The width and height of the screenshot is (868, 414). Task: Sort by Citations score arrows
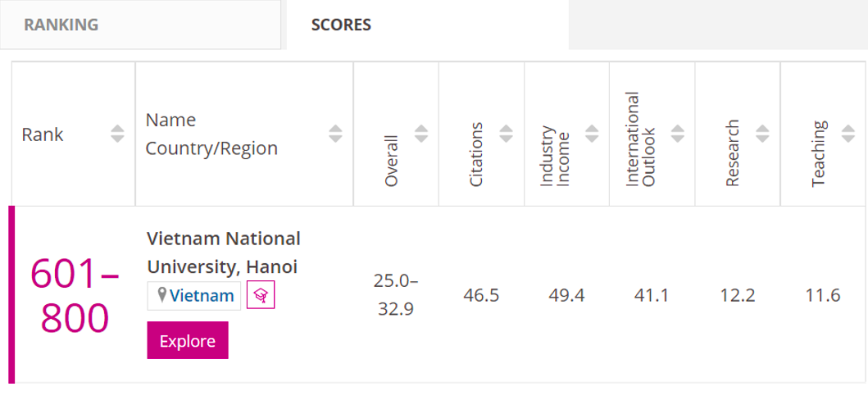(507, 134)
